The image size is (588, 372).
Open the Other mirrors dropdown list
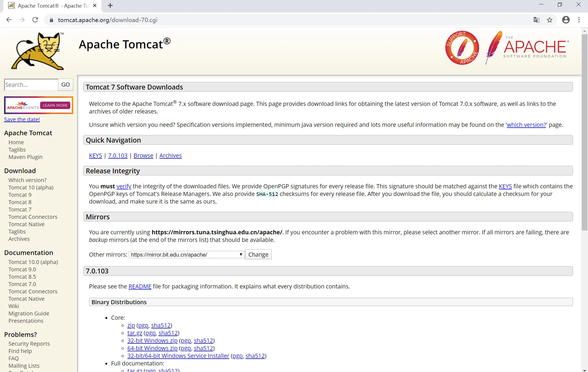[x=186, y=254]
